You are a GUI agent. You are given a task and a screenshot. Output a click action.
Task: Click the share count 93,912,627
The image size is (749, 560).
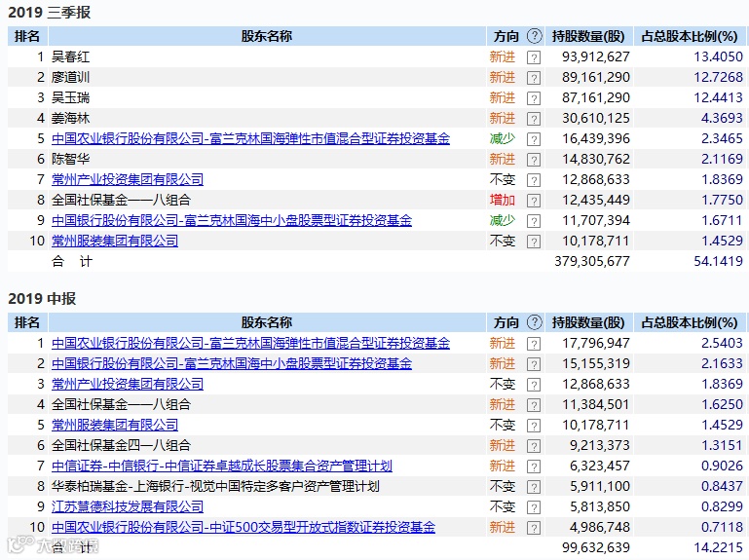click(x=596, y=56)
